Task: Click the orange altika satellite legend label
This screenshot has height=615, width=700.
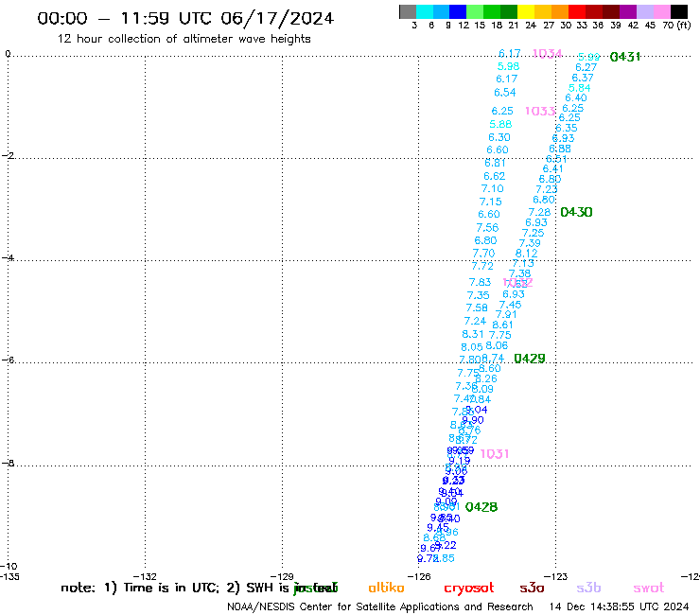Action: (x=386, y=588)
